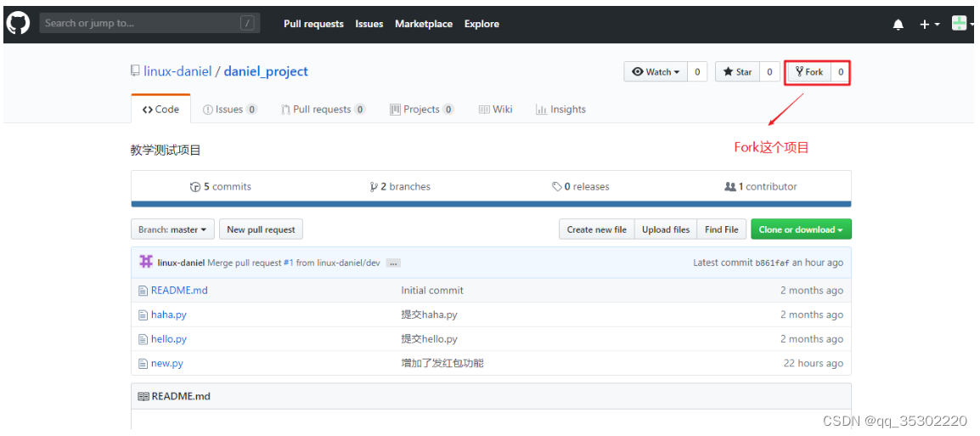Click the 教学测试项目 description text
The image size is (980, 436).
coord(166,150)
